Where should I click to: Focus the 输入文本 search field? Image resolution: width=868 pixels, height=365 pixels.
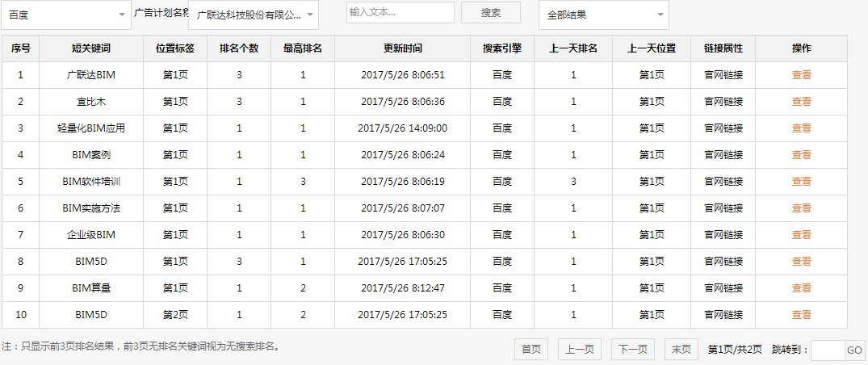[x=400, y=12]
